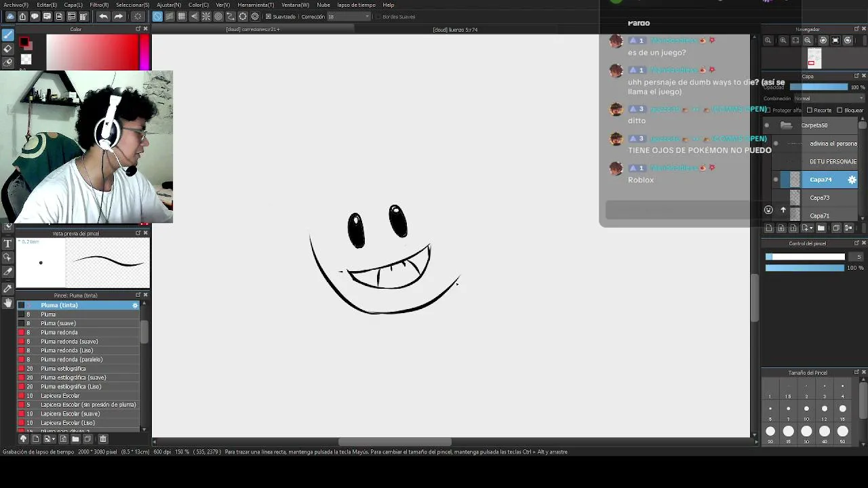The image size is (868, 488).
Task: Open the Seleccionar(S) menu
Action: click(x=132, y=5)
